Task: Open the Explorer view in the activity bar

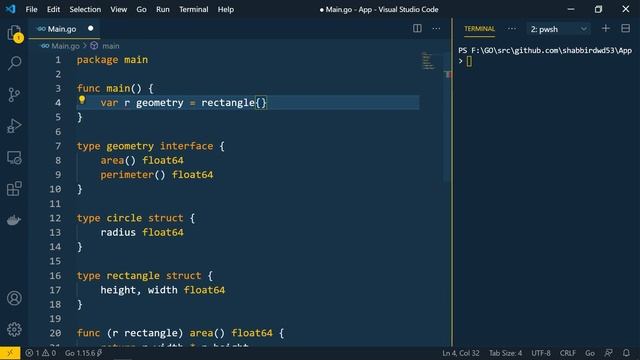Action: (14, 33)
